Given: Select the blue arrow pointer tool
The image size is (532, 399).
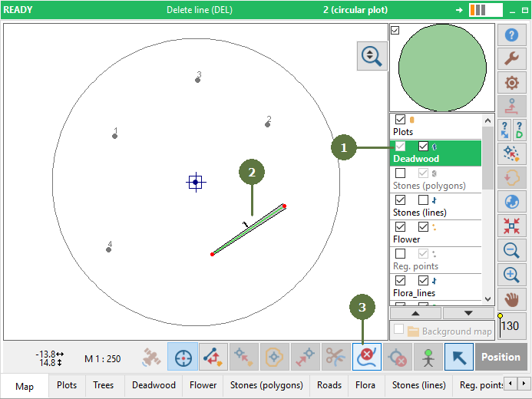Looking at the screenshot, I should click(459, 357).
